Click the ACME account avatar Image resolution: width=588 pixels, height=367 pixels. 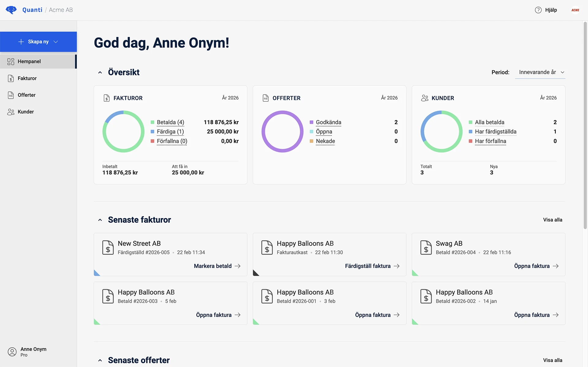575,10
